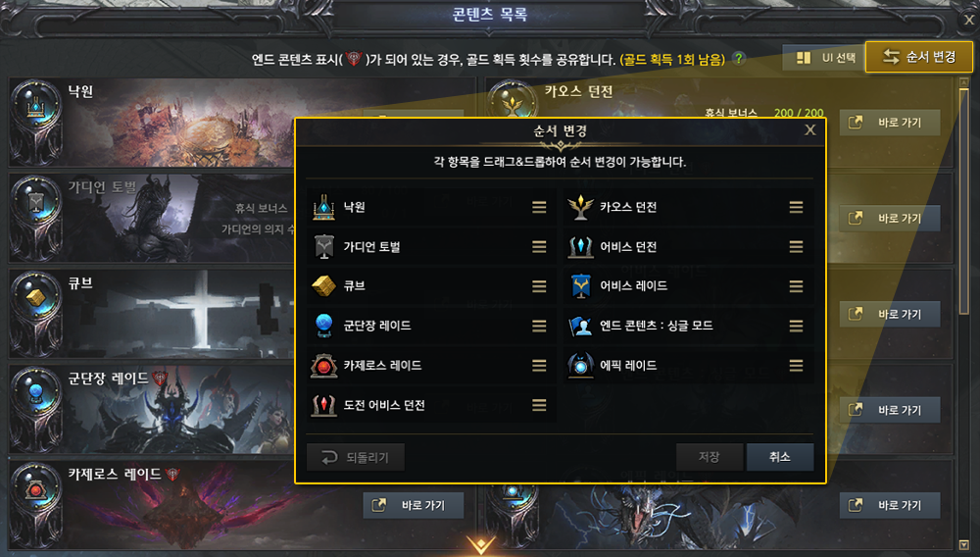Click the 도전 어비스 던전 icon

(323, 405)
